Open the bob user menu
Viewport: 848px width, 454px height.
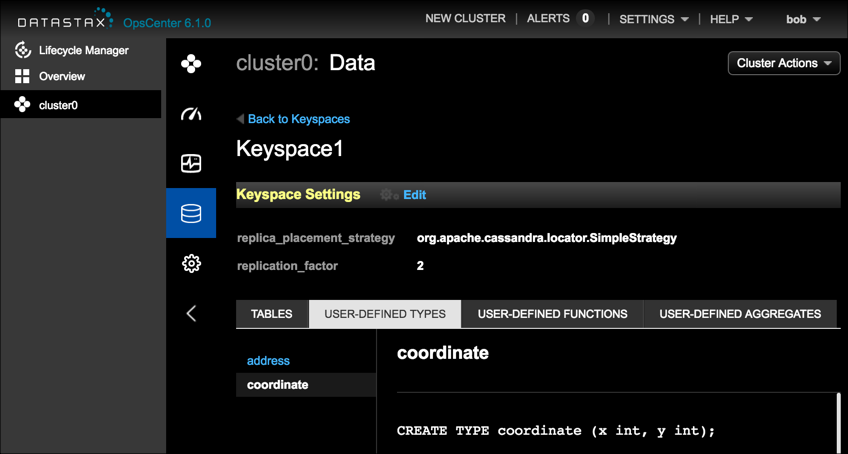point(803,19)
